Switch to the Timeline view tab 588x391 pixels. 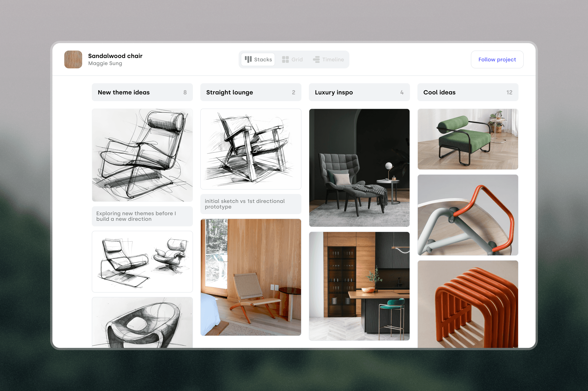pos(328,59)
